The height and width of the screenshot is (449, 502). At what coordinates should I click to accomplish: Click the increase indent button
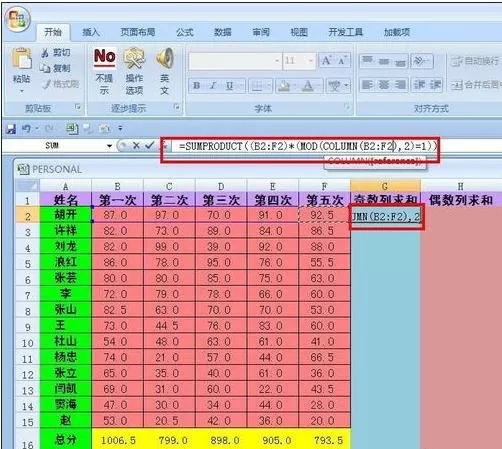pyautogui.click(x=435, y=85)
